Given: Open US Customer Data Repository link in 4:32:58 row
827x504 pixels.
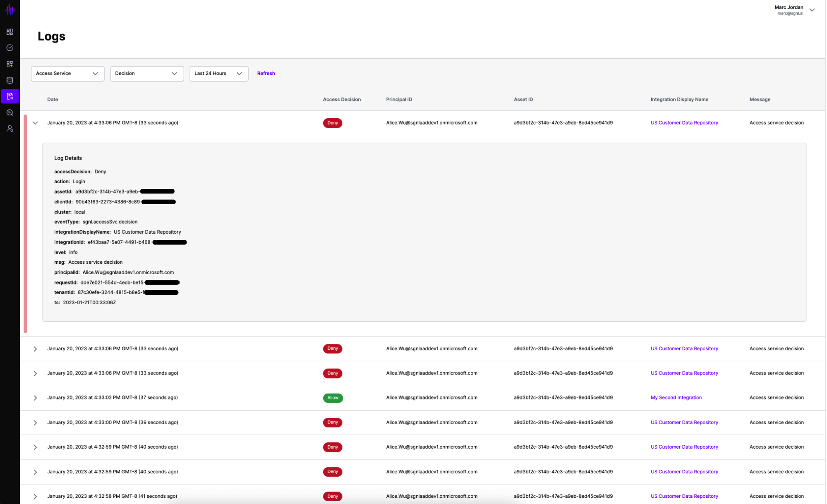Looking at the screenshot, I should click(x=684, y=497).
